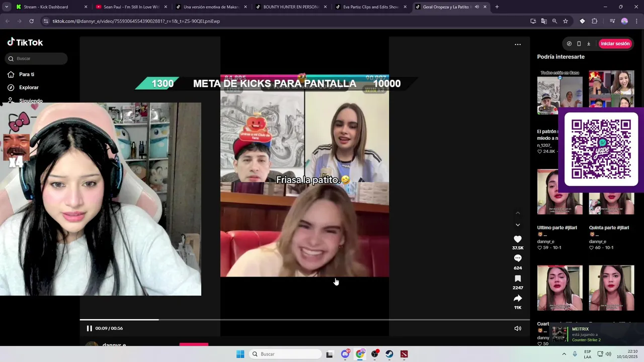Open Todos están en Cana recommended video
The image size is (644, 362).
pyautogui.click(x=560, y=93)
